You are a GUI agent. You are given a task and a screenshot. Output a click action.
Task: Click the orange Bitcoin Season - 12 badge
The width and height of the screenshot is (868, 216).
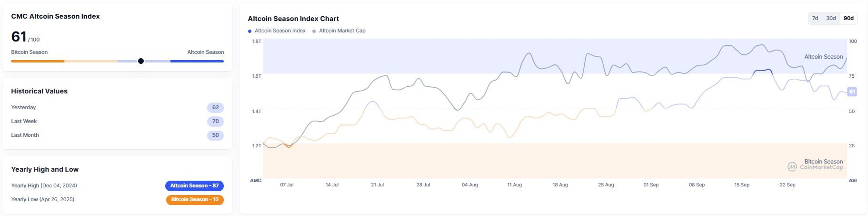coord(195,200)
